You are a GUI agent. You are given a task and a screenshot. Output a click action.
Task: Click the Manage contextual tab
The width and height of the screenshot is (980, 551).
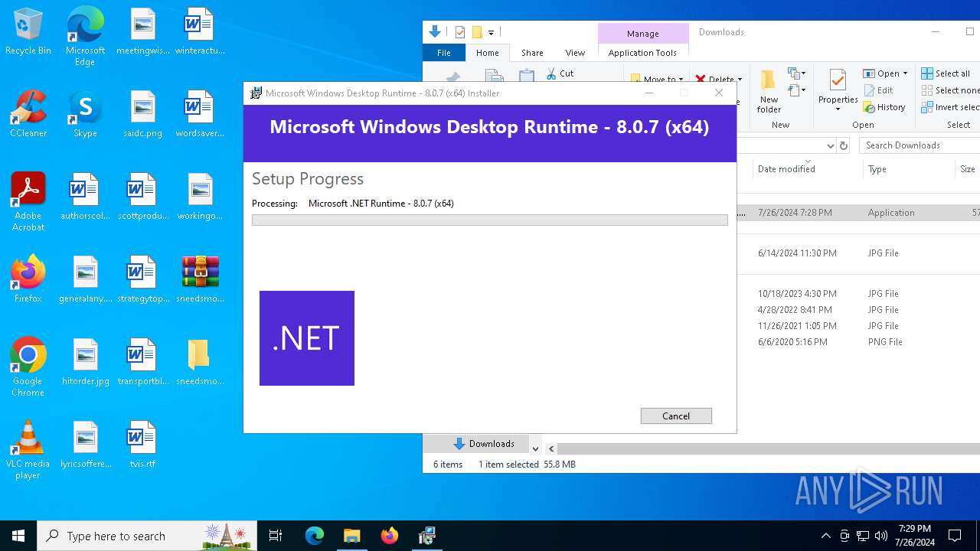pyautogui.click(x=643, y=34)
